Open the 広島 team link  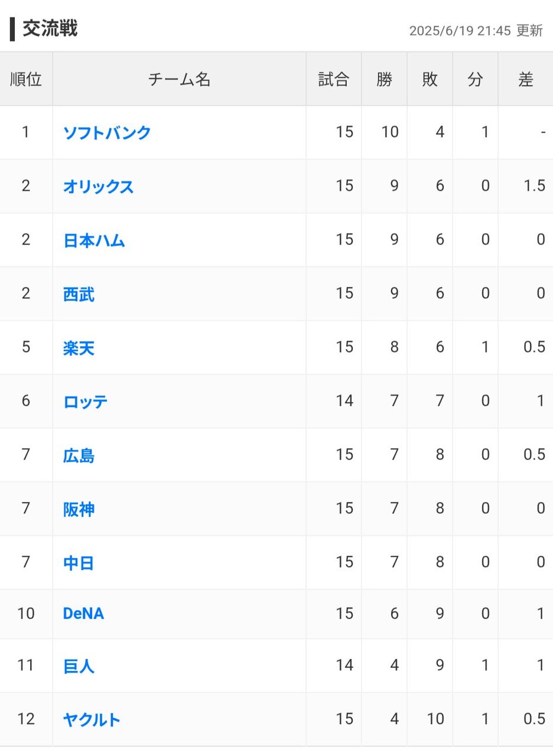[79, 455]
